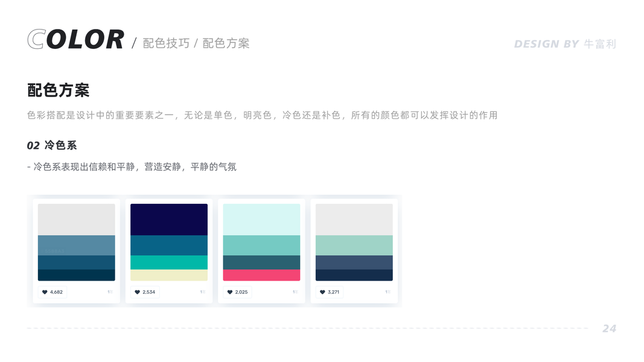Viewport: 644px width, 362px height.
Task: Pick the hot pink swatch in third palette
Action: pyautogui.click(x=261, y=275)
